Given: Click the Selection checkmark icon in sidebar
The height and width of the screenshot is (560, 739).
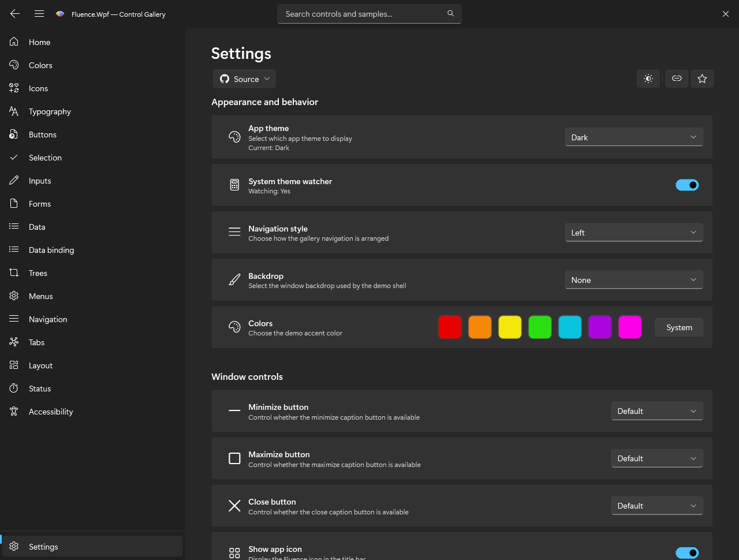Looking at the screenshot, I should [x=14, y=158].
